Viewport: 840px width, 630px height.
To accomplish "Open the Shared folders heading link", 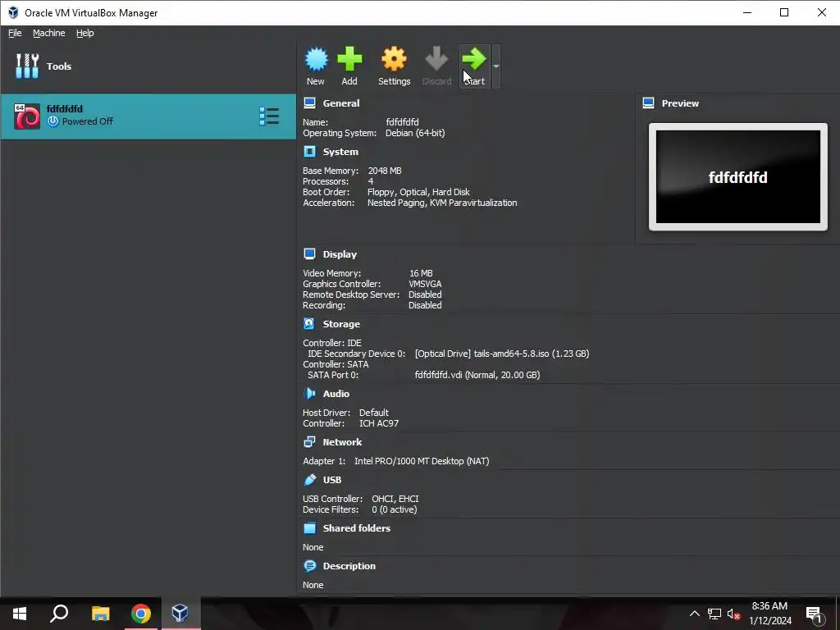I will coord(357,528).
